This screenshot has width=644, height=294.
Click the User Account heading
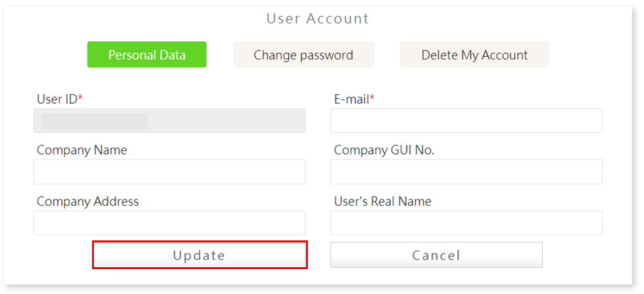[318, 19]
